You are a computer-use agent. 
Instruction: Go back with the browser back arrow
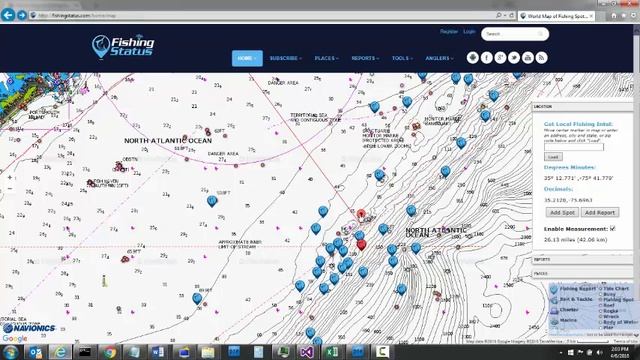[8, 15]
